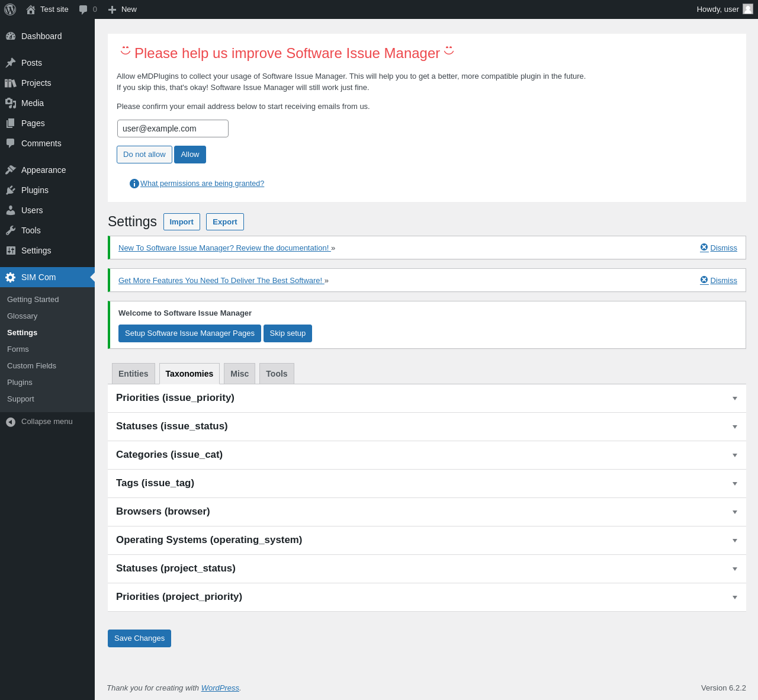Viewport: 758px width, 700px height.
Task: Click the Users icon in sidebar
Action: 11,210
